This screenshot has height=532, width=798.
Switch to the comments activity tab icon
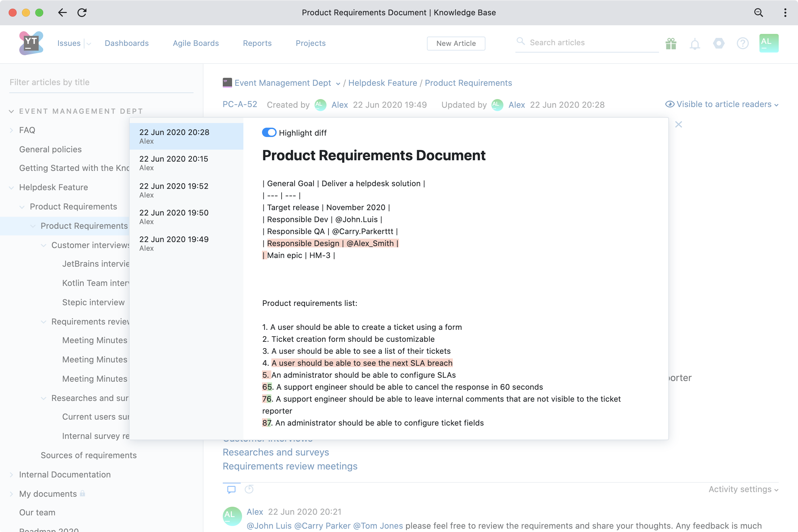pos(231,489)
